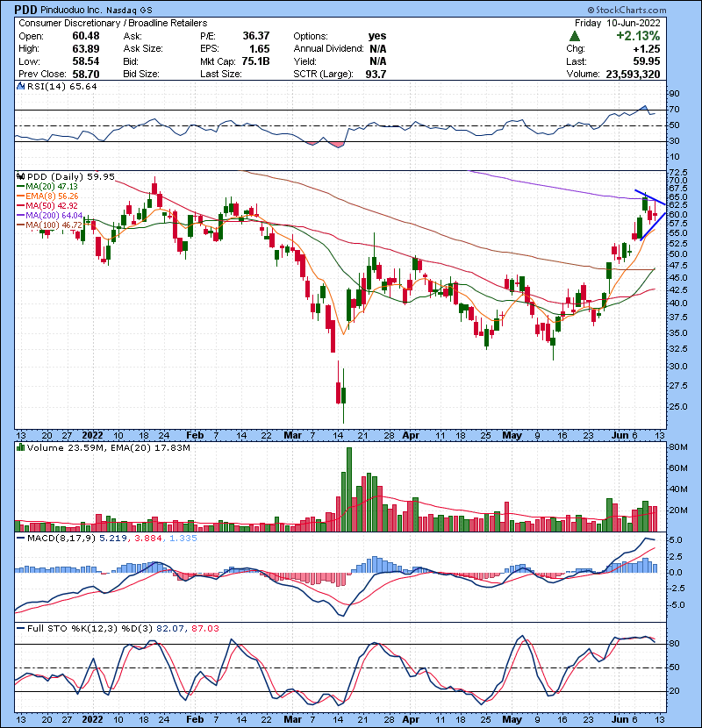Image resolution: width=702 pixels, height=728 pixels.
Task: Select the PDD ticker symbol in header
Action: [x=25, y=10]
